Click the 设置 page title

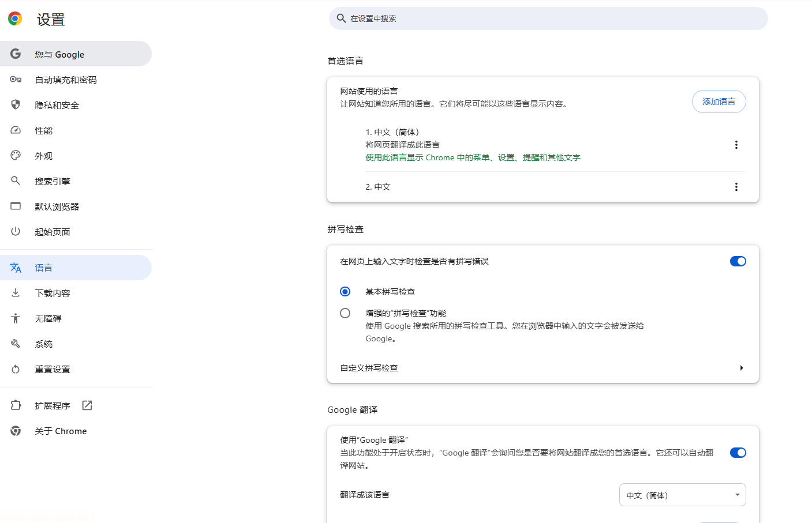click(51, 20)
